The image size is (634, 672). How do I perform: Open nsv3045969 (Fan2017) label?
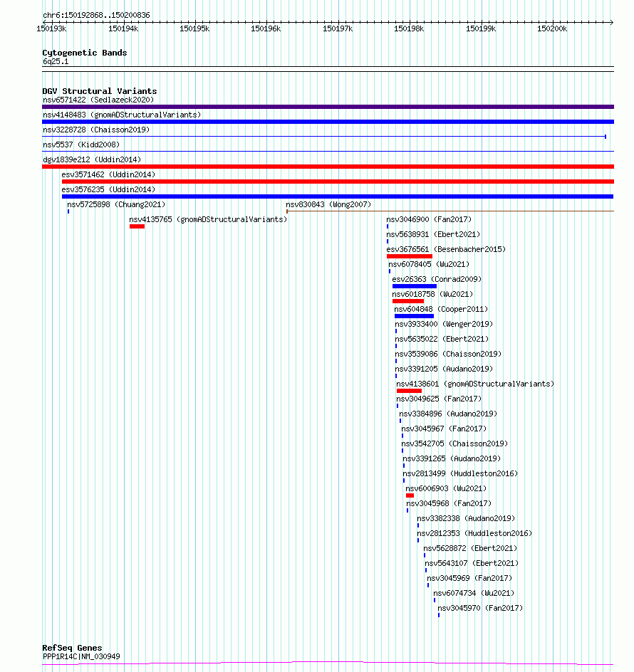tap(469, 580)
